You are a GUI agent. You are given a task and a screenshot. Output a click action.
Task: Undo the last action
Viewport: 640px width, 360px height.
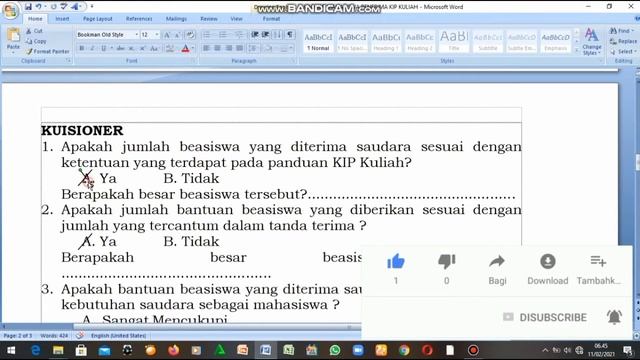38,7
